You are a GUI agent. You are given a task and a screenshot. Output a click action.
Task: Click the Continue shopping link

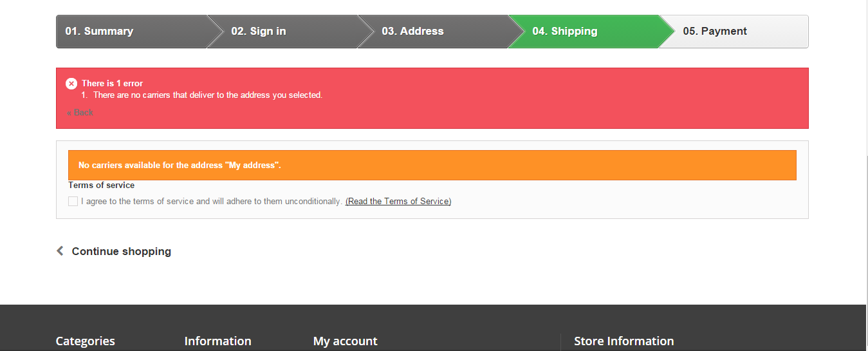[x=121, y=251]
